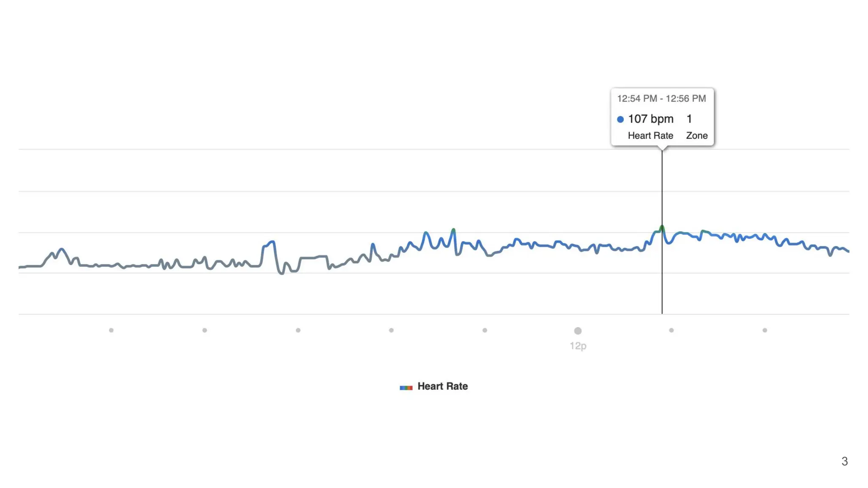The width and height of the screenshot is (868, 488).
Task: Click the Heart Rate label inside the tooltip
Action: pyautogui.click(x=650, y=136)
